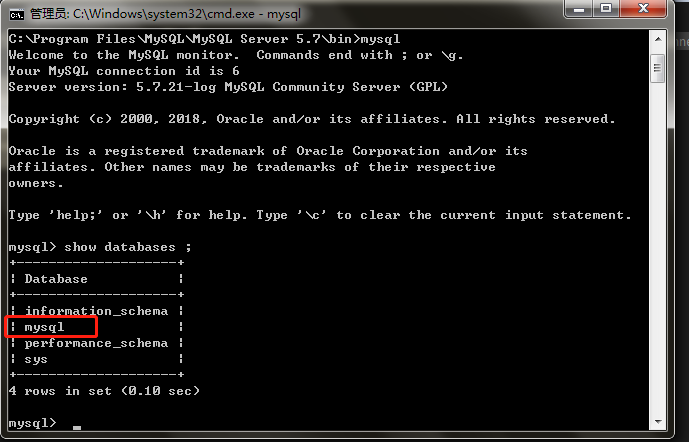Click the '4 rows in set' result line
689x442 pixels.
click(x=104, y=391)
